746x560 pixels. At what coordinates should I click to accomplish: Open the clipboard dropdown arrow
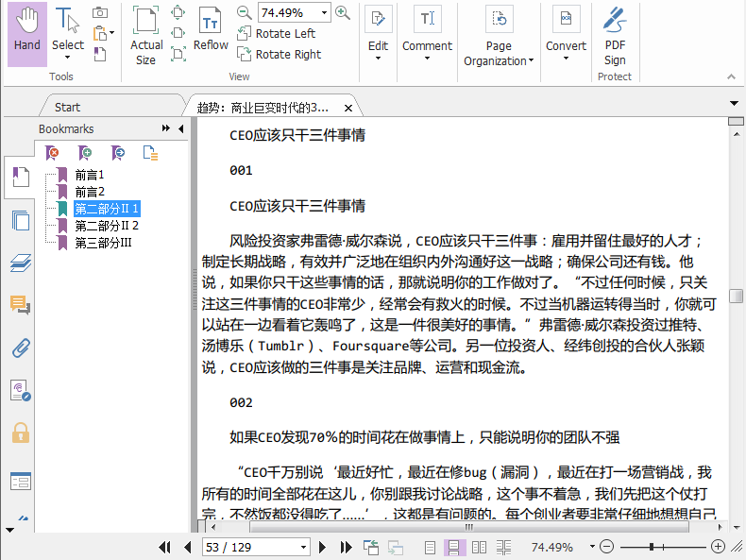click(112, 33)
